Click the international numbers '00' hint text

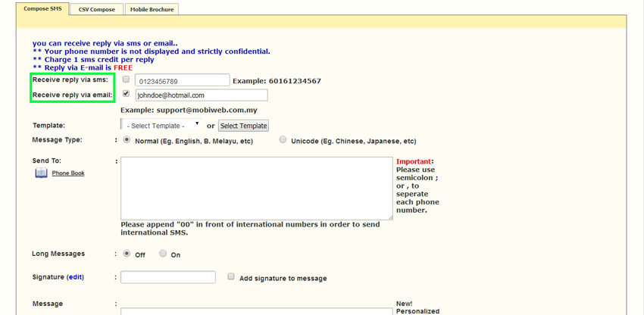pyautogui.click(x=250, y=229)
